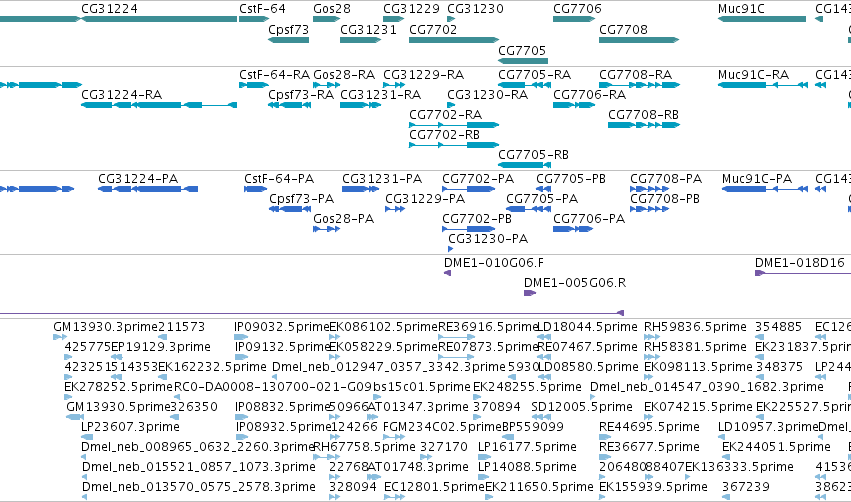Click protein CstF-64-PA
The image size is (851, 502).
click(x=255, y=189)
